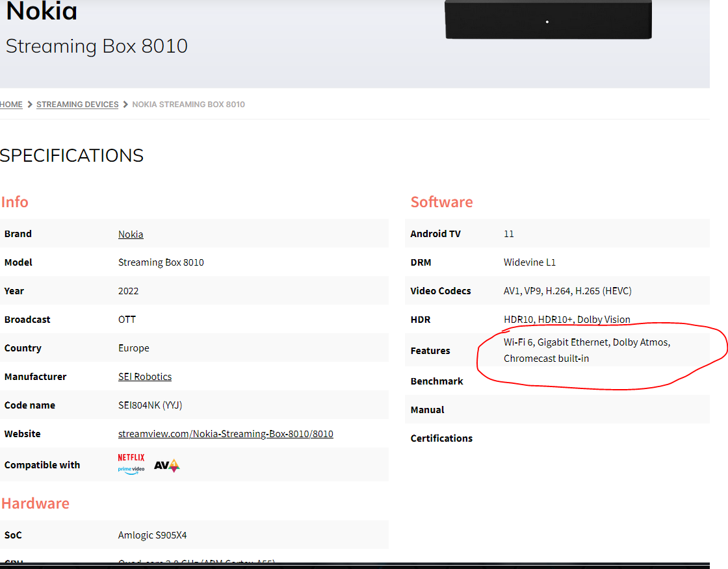This screenshot has height=569, width=728.
Task: Click the Manual row label
Action: click(x=427, y=410)
